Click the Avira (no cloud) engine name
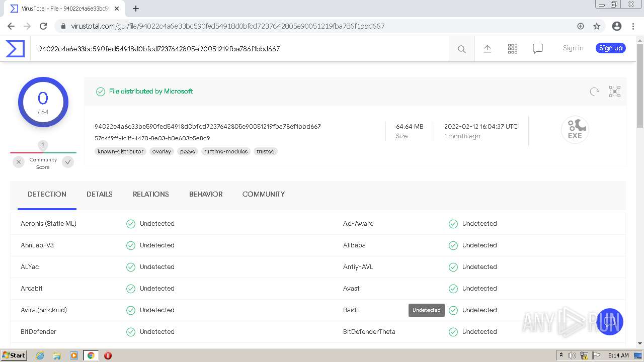The width and height of the screenshot is (644, 362). pos(44,310)
